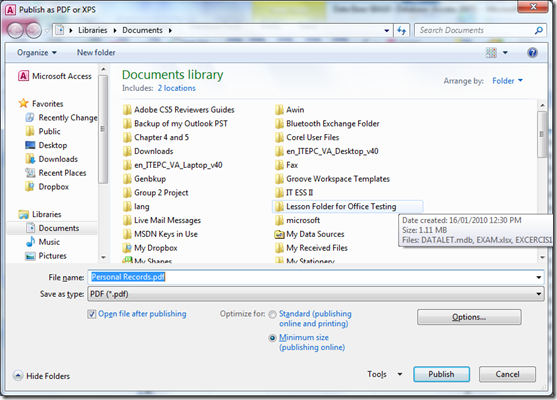Screen dimensions: 557x400
Task: Expand the address bar history dropdown
Action: click(x=386, y=31)
